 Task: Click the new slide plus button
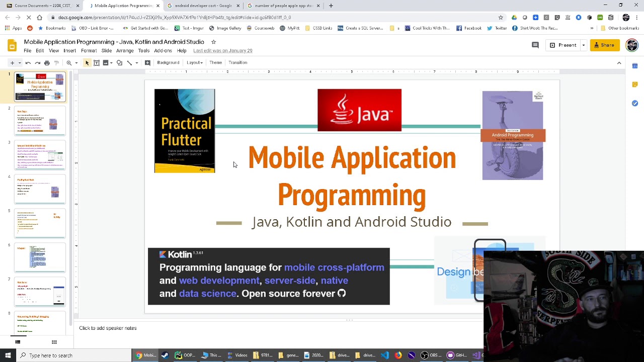point(12,63)
